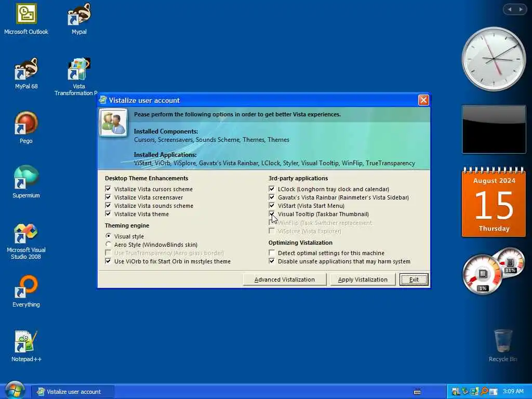Click the August 2024 calendar gadget

[494, 202]
